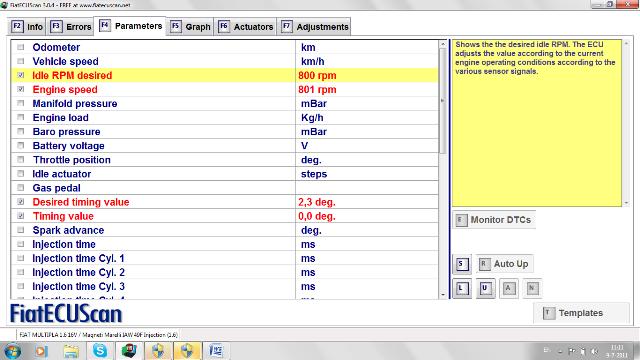Viewport: 640px width, 360px height.
Task: Select the Parameters tab
Action: tap(130, 26)
